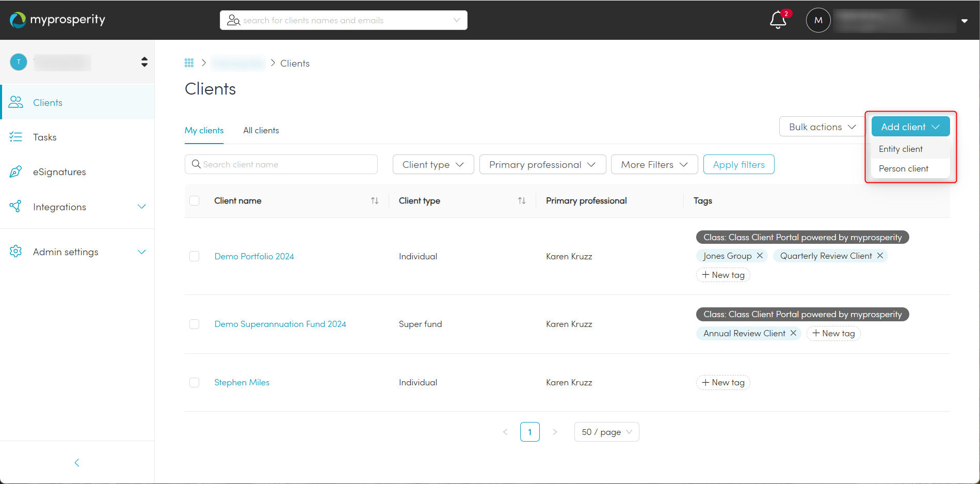Collapse the sidebar with the arrow
The image size is (980, 484).
click(77, 462)
